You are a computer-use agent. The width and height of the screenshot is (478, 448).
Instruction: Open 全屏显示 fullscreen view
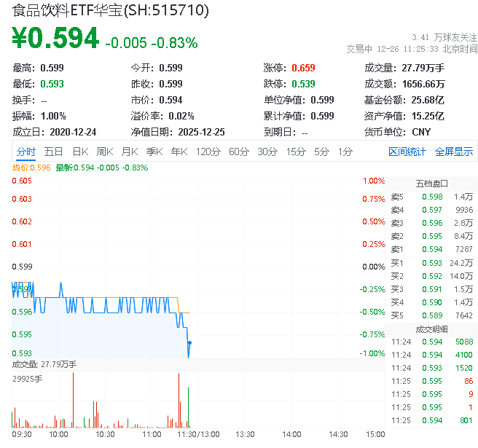(x=453, y=152)
